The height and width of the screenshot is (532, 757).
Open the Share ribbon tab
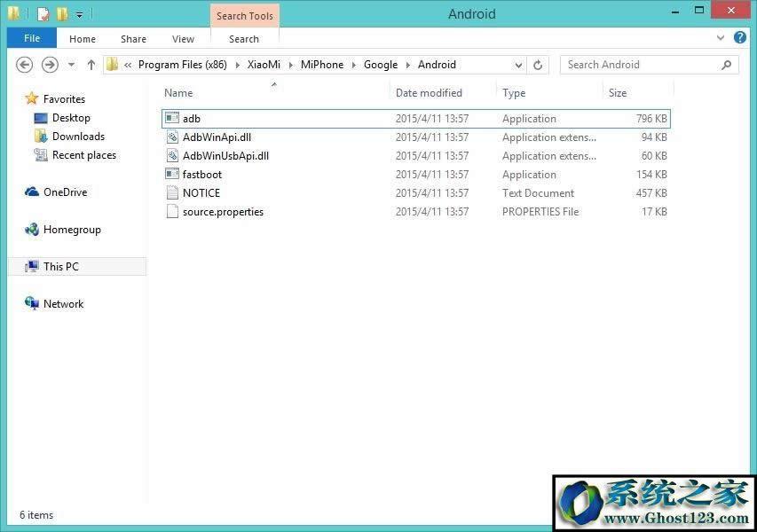[133, 39]
